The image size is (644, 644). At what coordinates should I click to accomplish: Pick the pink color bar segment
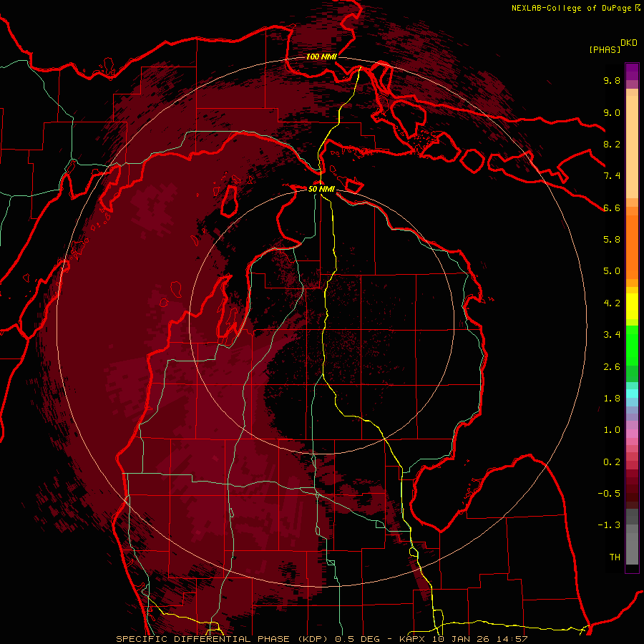pyautogui.click(x=632, y=434)
